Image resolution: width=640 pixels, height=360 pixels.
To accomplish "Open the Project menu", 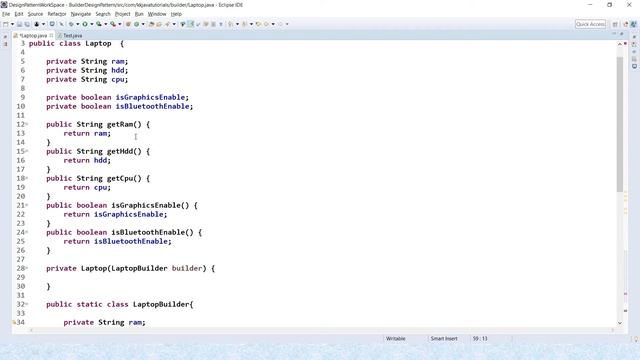I will point(122,14).
